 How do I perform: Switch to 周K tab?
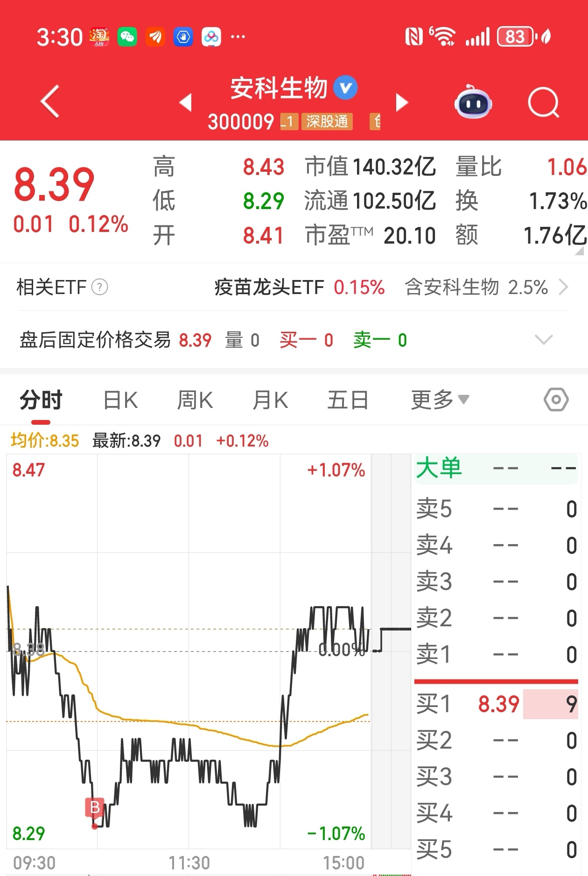coord(195,400)
